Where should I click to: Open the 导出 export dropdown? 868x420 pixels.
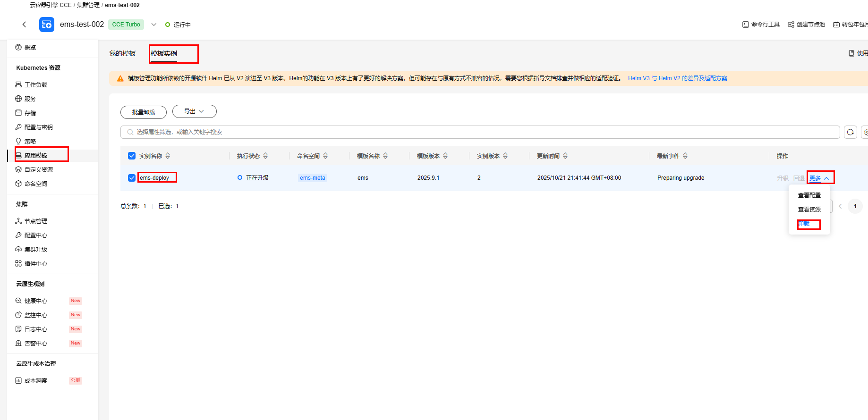click(x=195, y=111)
